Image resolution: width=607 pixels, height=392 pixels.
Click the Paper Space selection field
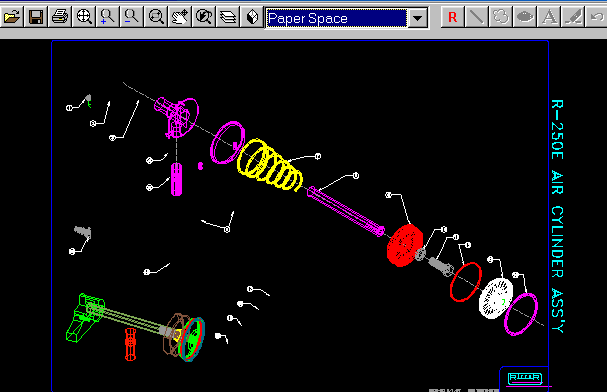(x=336, y=18)
